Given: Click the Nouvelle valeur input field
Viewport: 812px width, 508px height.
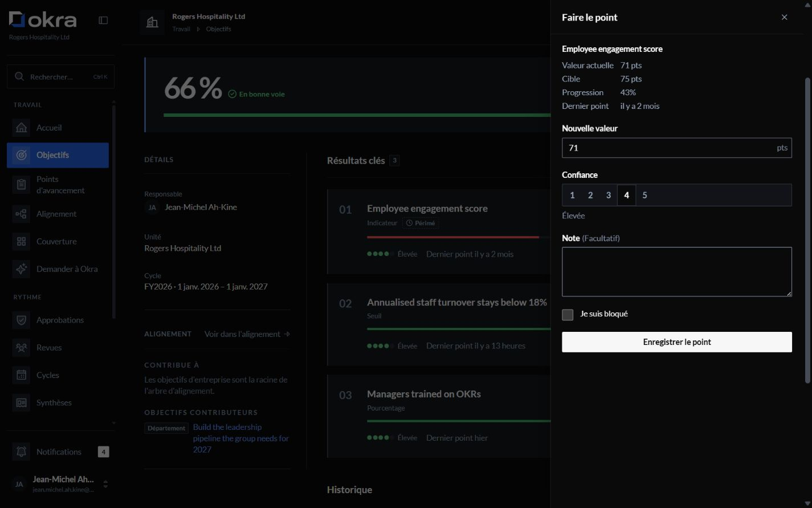Looking at the screenshot, I should pyautogui.click(x=676, y=148).
